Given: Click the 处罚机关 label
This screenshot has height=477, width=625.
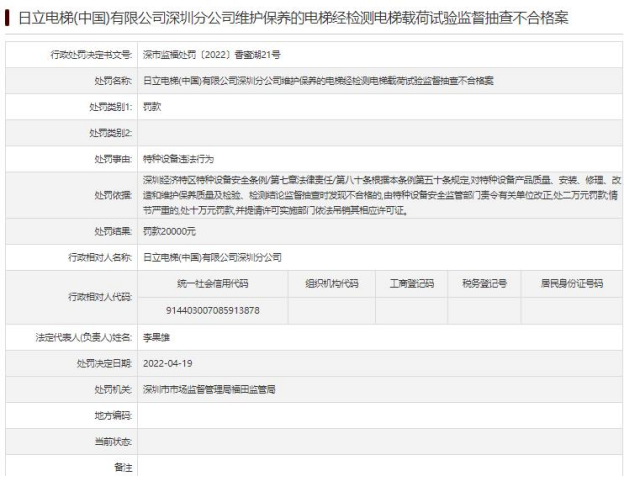Looking at the screenshot, I should pos(113,389).
